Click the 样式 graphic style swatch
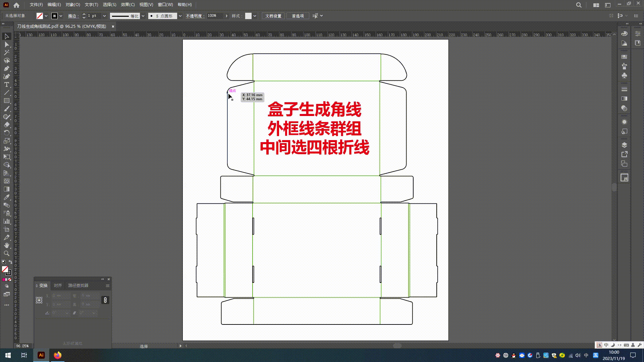Image resolution: width=644 pixels, height=362 pixels. (248, 16)
